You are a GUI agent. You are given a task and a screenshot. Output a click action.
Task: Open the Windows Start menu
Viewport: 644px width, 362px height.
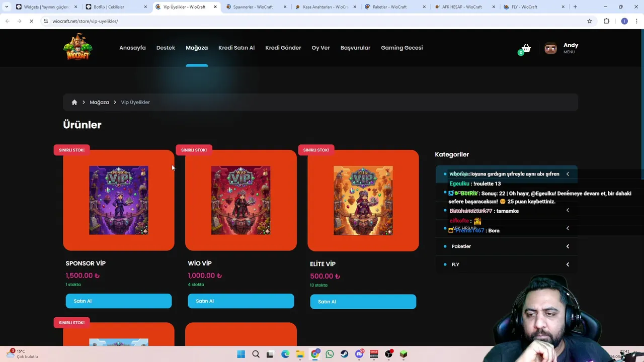pos(241,354)
